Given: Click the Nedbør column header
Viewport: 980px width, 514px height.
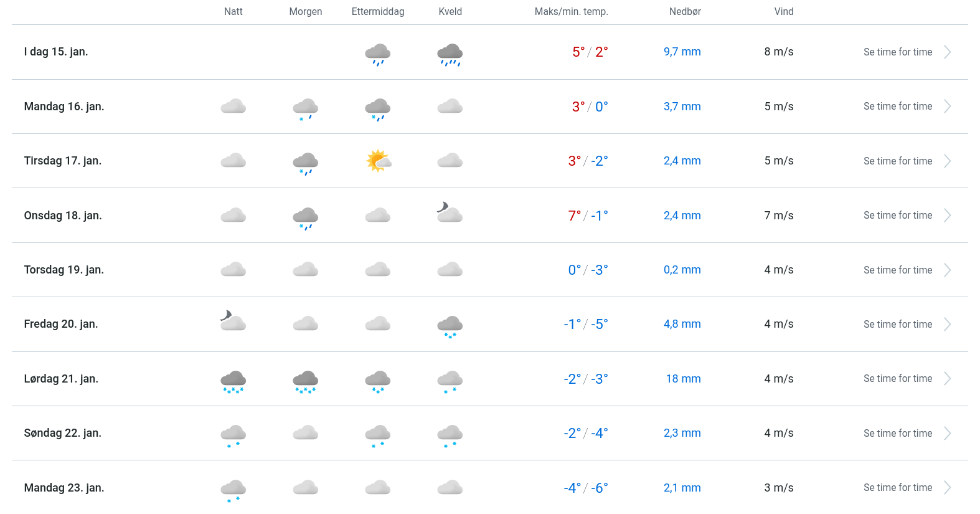Looking at the screenshot, I should pos(685,12).
